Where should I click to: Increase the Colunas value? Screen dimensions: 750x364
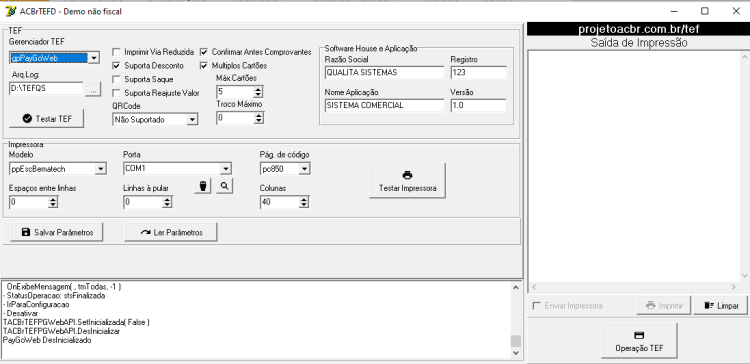click(304, 199)
